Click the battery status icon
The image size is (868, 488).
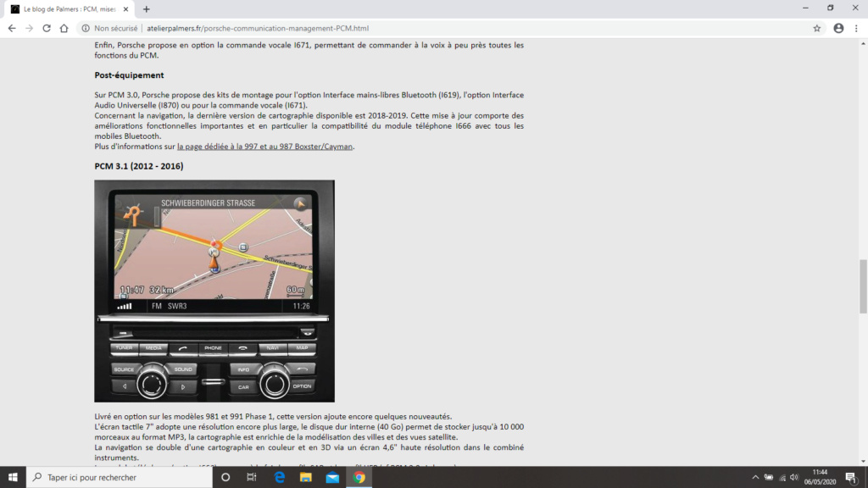click(768, 477)
